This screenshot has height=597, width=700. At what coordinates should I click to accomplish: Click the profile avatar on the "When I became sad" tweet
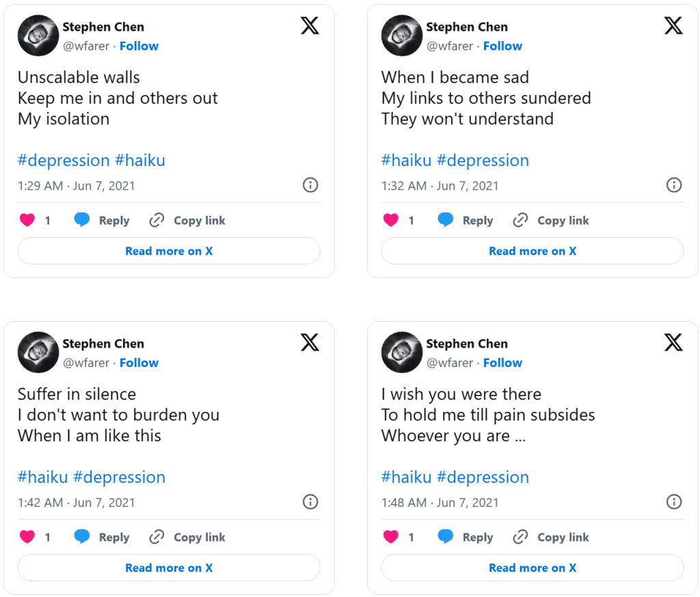[x=401, y=36]
